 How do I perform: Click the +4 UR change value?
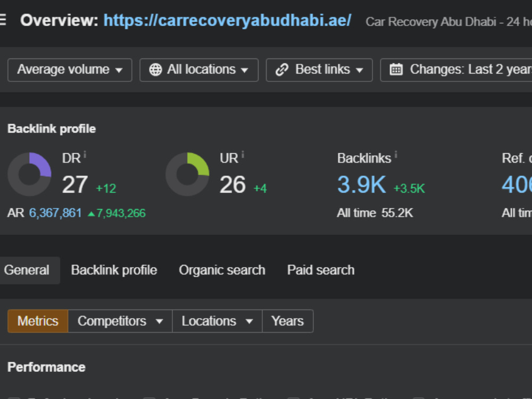point(260,188)
